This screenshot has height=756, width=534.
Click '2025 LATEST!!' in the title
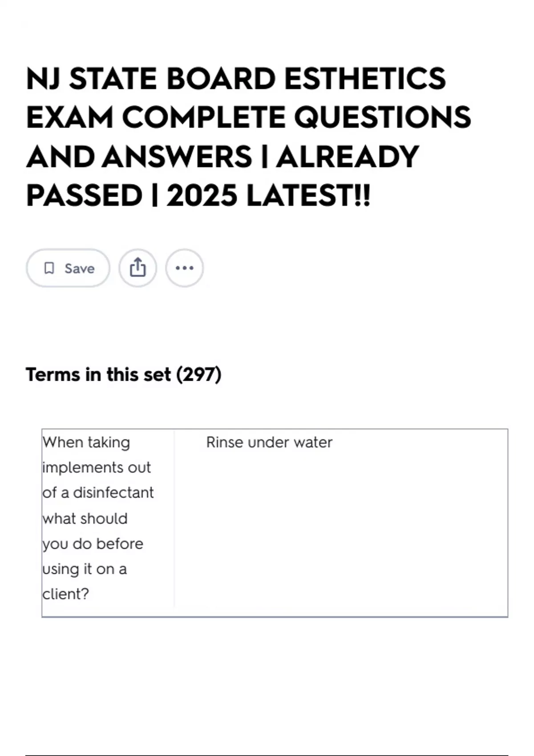(x=268, y=196)
